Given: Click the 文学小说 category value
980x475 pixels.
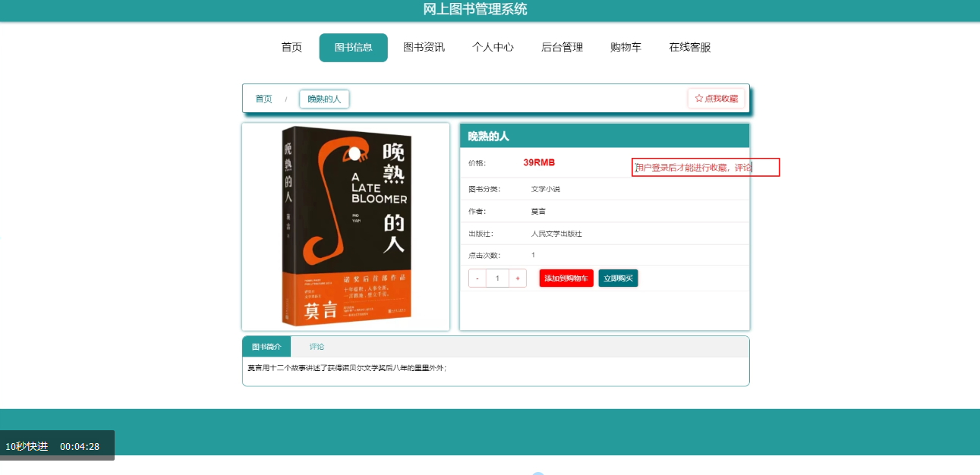Looking at the screenshot, I should 546,189.
